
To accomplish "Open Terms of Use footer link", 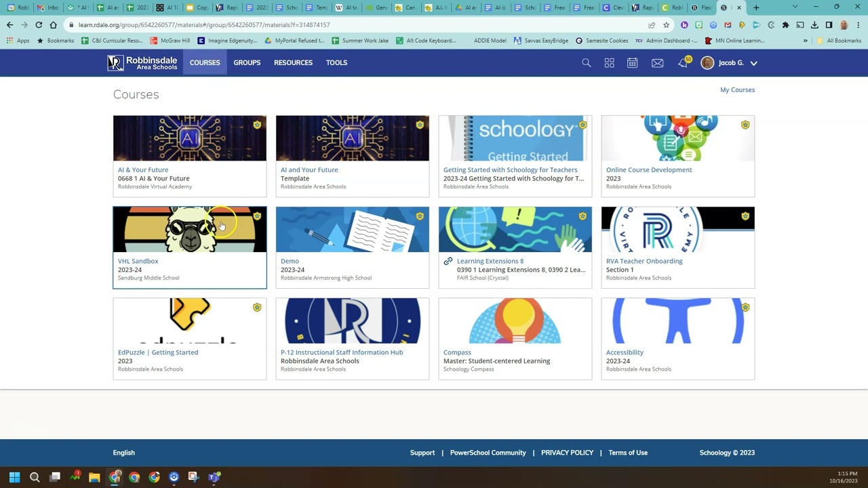I will tap(628, 453).
